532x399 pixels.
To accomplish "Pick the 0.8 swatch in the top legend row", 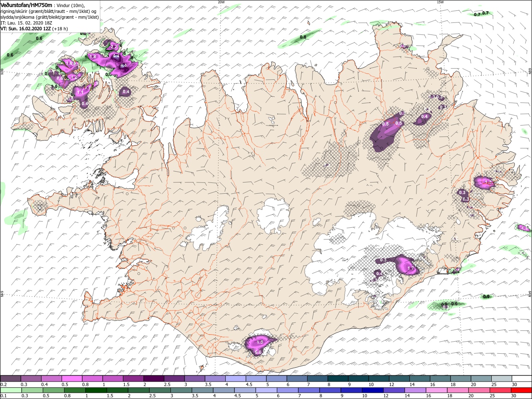I will point(92,379).
